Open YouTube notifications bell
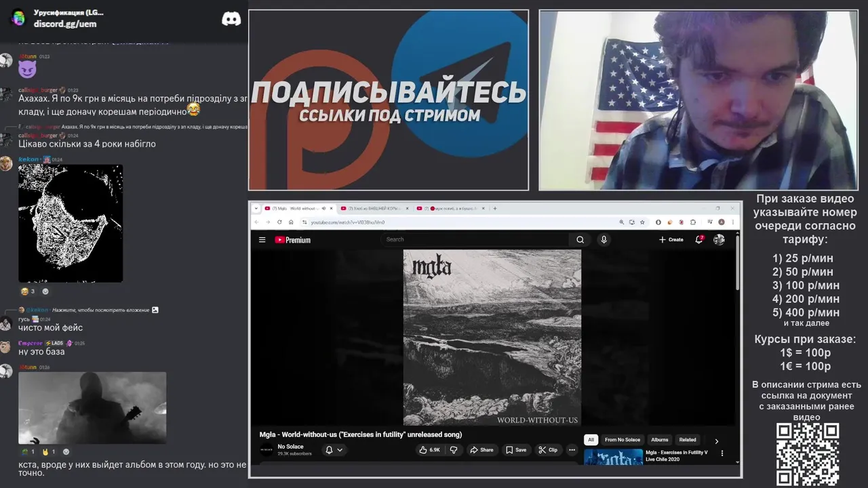The width and height of the screenshot is (868, 488). (x=698, y=239)
